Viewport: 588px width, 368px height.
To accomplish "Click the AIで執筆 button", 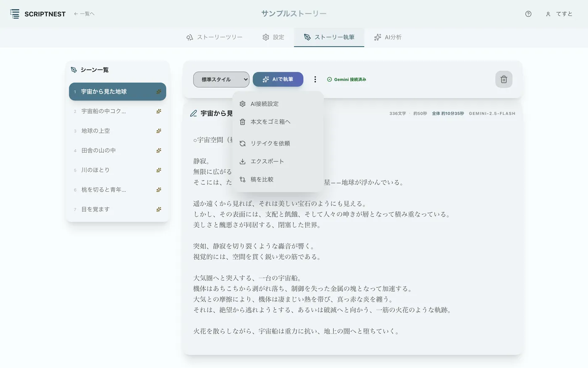I will (278, 79).
